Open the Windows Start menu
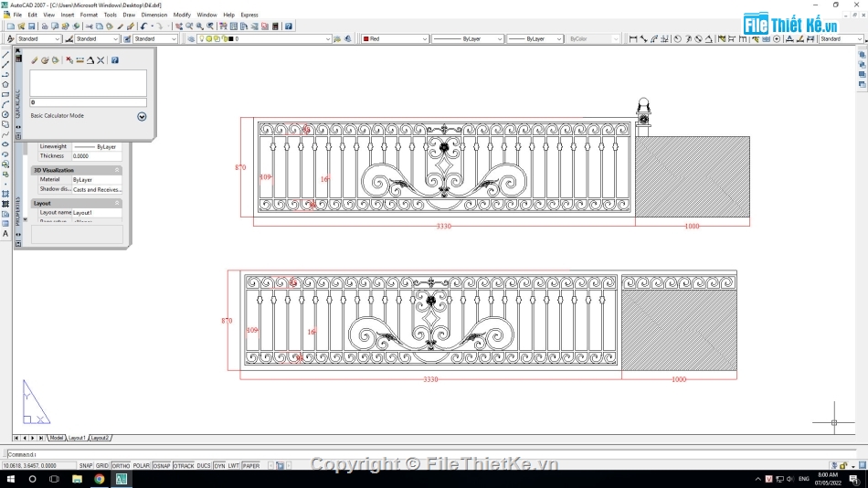Viewport: 868px width, 488px height. pos(11,479)
